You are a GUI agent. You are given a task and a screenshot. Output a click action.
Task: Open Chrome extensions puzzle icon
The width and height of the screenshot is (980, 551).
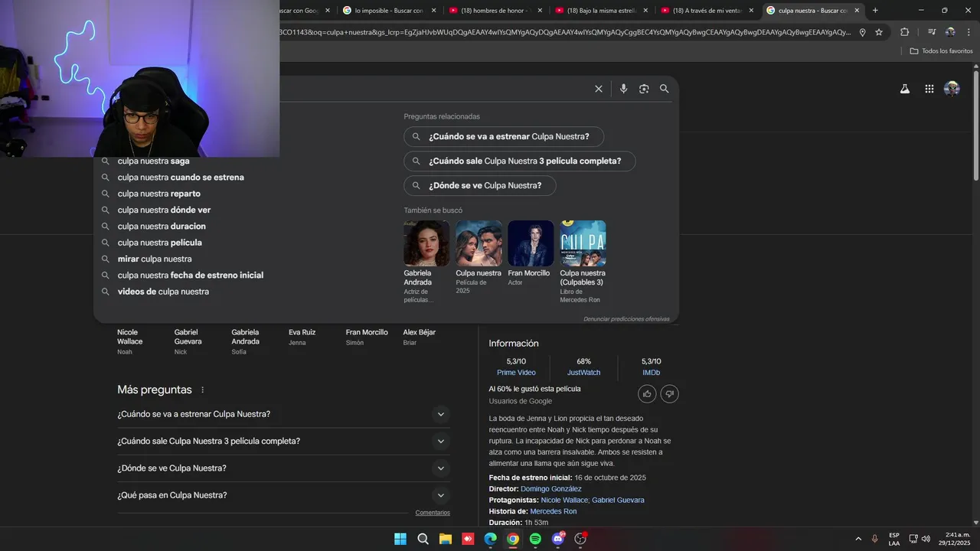coord(905,32)
